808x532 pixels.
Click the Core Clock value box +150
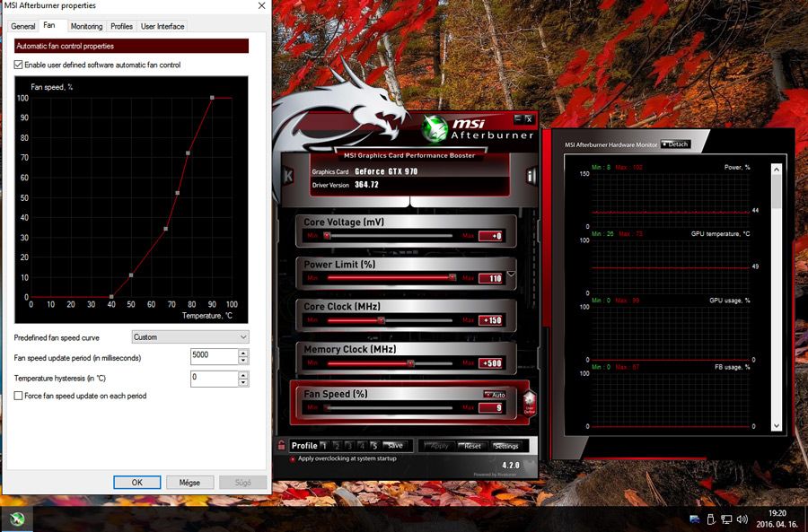pos(491,320)
